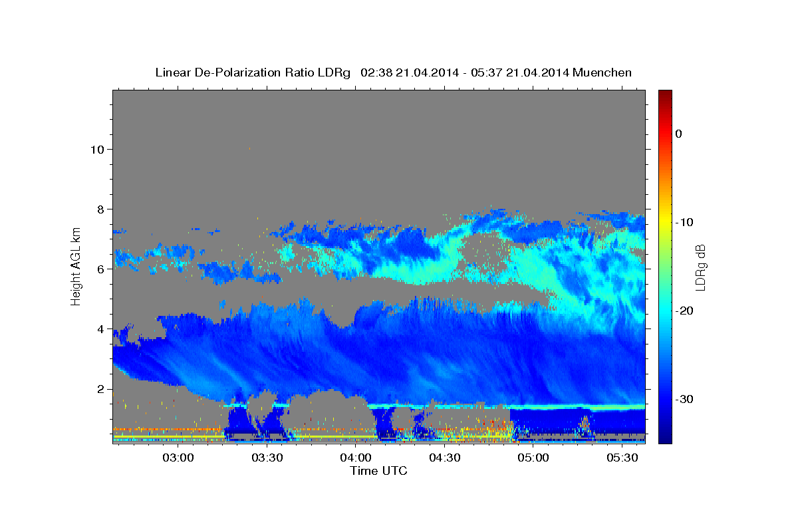Click the colorbar value label 0

pos(679,134)
